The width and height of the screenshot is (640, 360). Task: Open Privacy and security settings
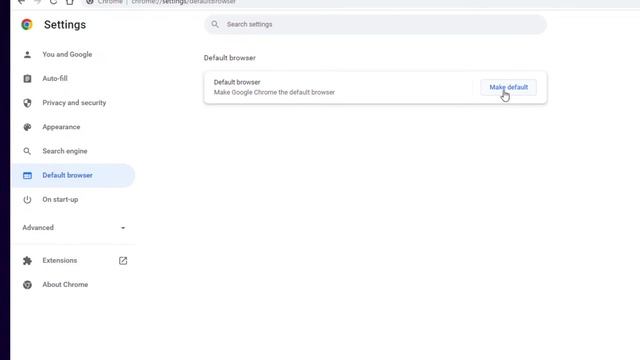[74, 103]
